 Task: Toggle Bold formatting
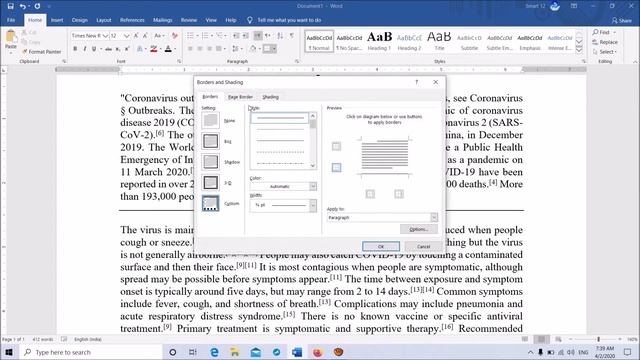pyautogui.click(x=75, y=49)
